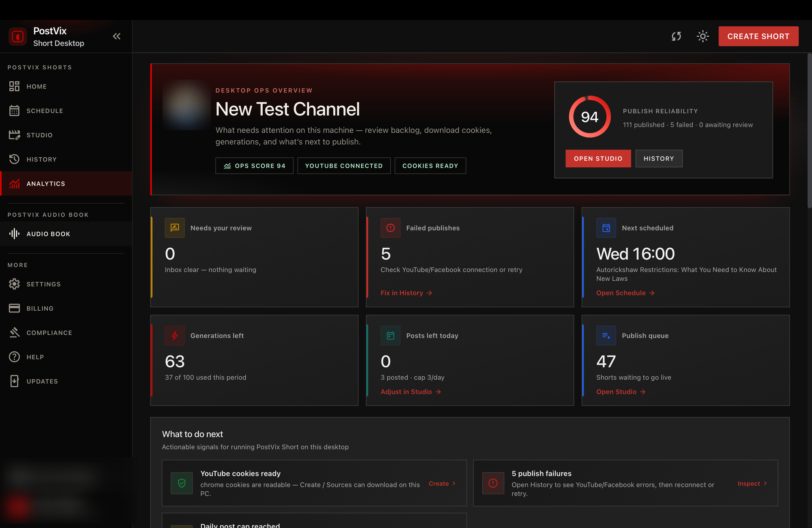Follow the Open Schedule link
Screen dimensions: 812x528
tap(625, 293)
